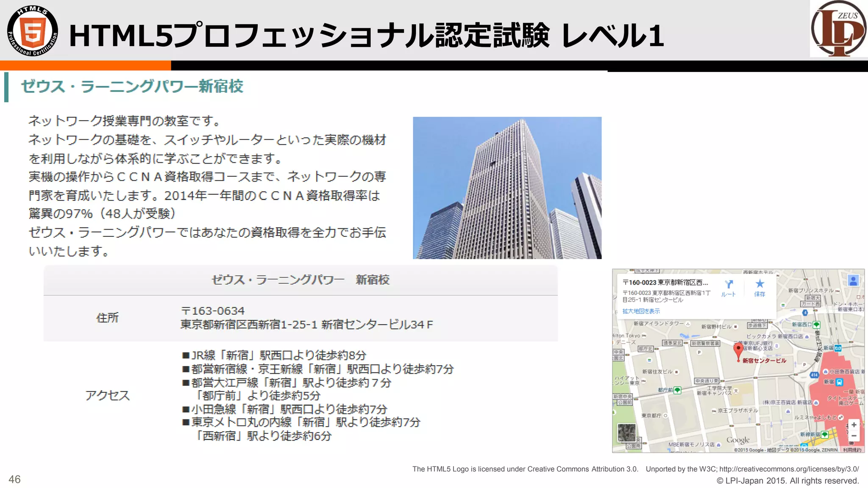Click the skyscraper building photo
The image size is (868, 488).
(507, 188)
